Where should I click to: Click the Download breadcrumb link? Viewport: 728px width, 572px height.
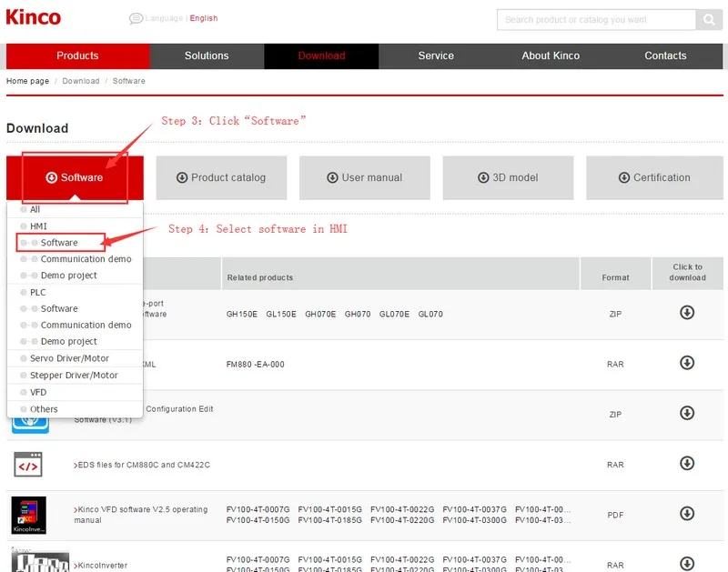(x=81, y=81)
